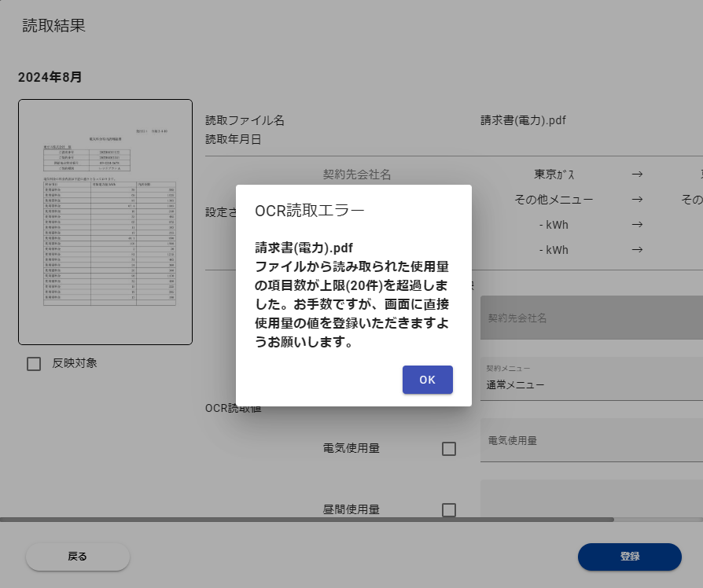Click the arrow beside その他メニュー
Viewport: 703px width, 588px height.
tap(638, 200)
